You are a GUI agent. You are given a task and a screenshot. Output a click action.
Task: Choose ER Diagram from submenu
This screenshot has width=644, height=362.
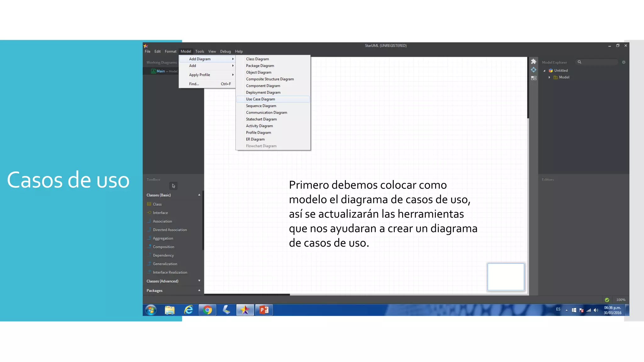tap(273, 139)
